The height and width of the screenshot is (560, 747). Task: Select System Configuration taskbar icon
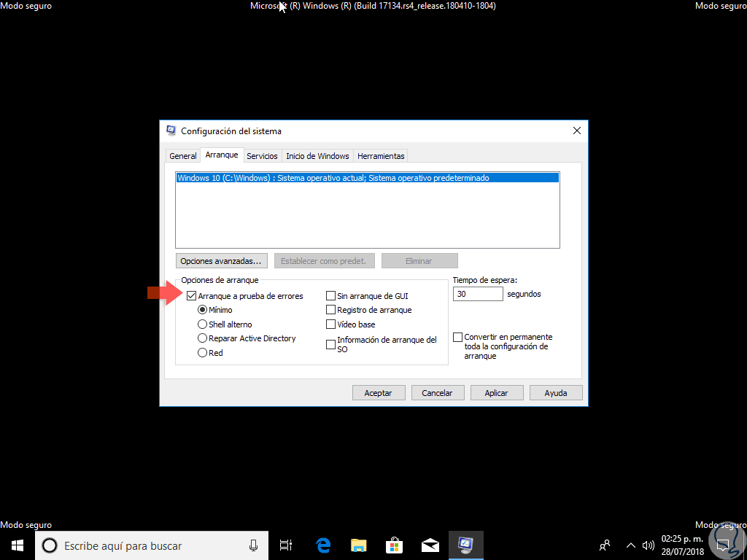click(466, 545)
